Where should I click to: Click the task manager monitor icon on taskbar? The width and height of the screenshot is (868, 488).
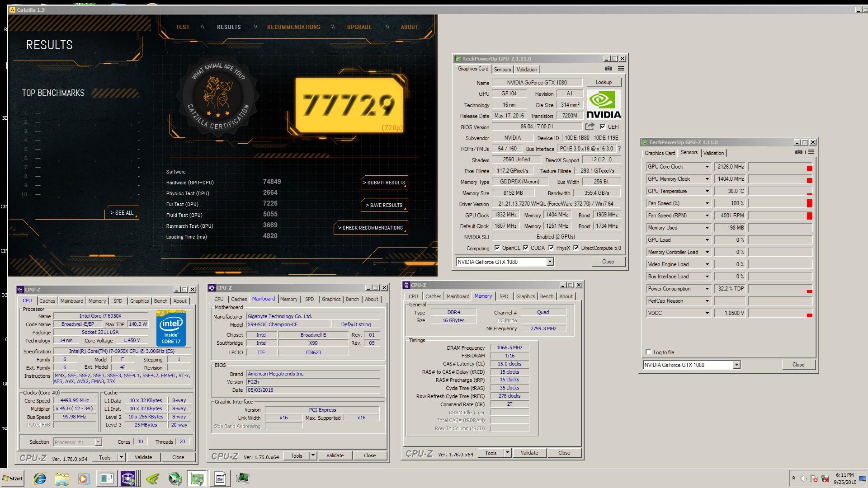[243, 479]
